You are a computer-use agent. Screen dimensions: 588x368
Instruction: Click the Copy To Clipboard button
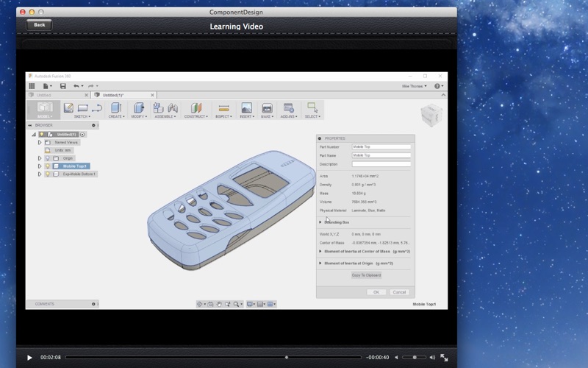366,275
